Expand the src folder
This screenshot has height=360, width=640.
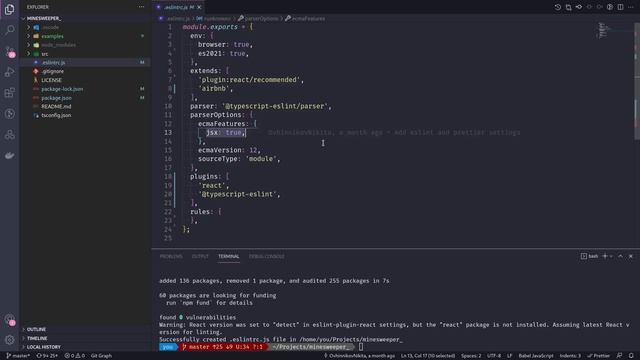pos(44,54)
